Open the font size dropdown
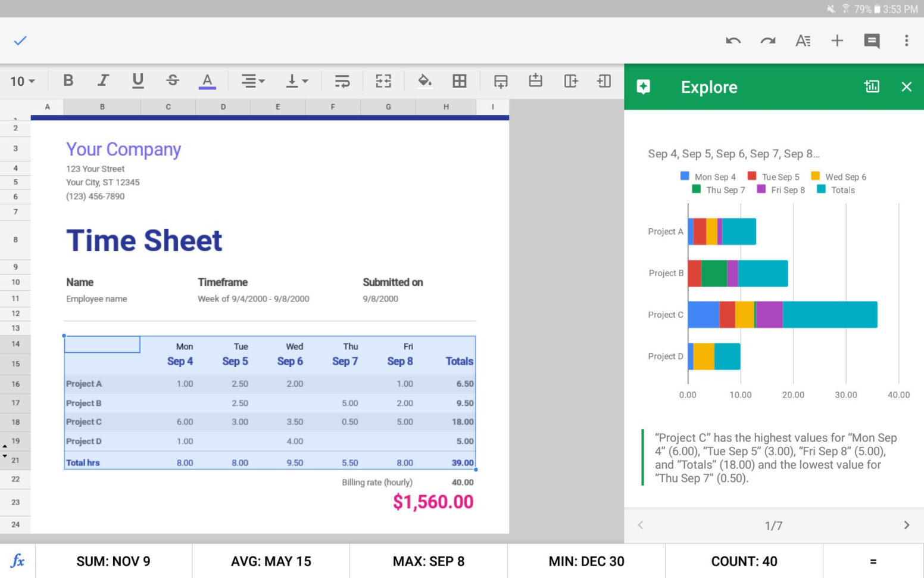The height and width of the screenshot is (578, 924). [x=21, y=80]
